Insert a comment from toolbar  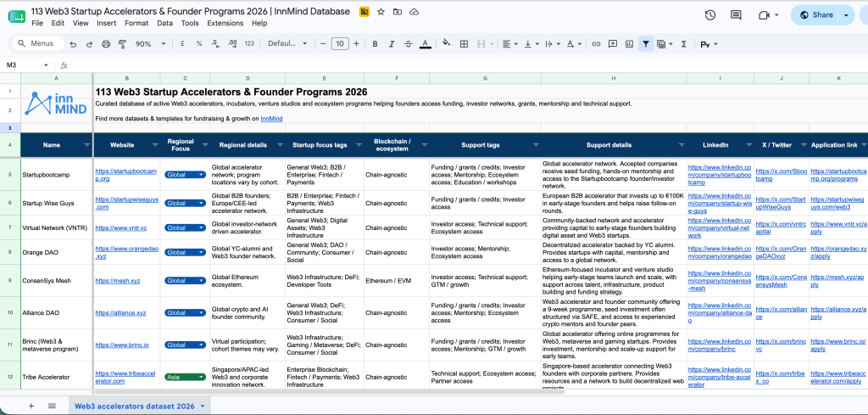(x=612, y=44)
